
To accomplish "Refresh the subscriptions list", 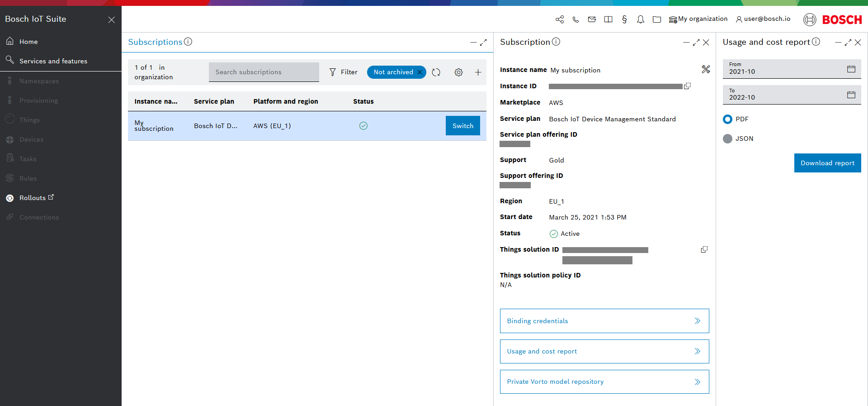I will 436,72.
